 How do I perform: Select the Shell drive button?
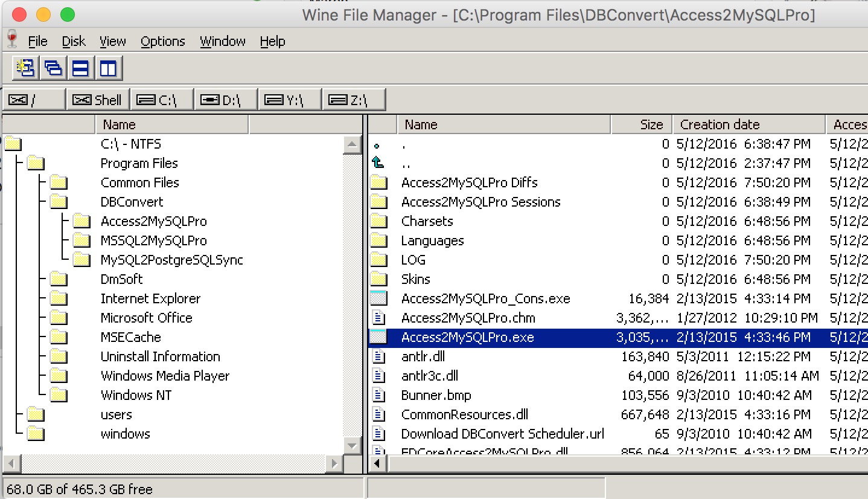tap(97, 100)
